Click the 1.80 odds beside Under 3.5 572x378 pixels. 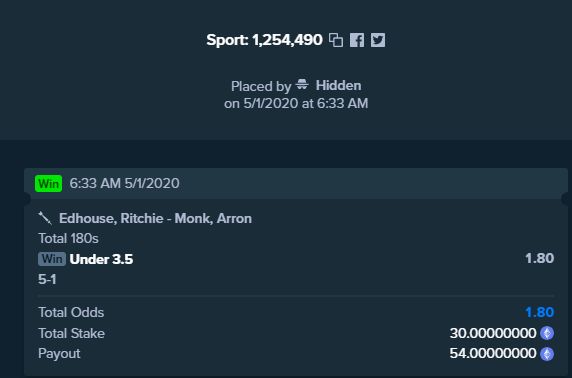tap(540, 258)
